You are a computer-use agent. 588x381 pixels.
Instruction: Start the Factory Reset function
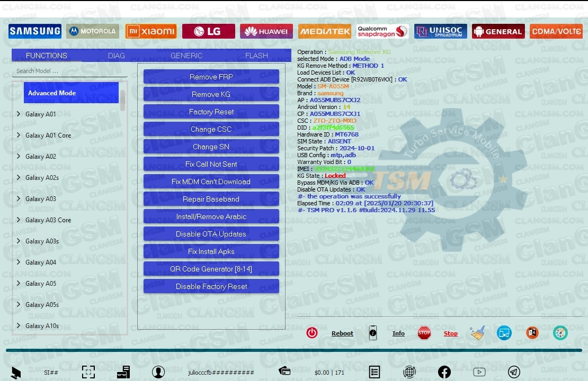[211, 112]
